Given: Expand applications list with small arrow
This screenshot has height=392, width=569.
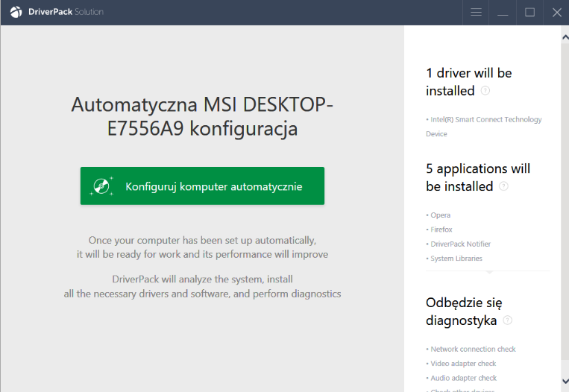Looking at the screenshot, I should pos(489,272).
